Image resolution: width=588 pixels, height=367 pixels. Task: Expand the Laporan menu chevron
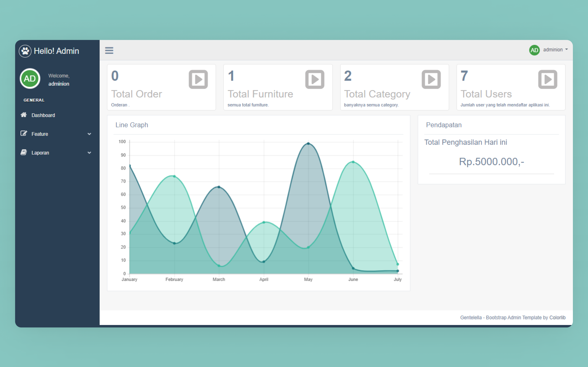pyautogui.click(x=89, y=153)
